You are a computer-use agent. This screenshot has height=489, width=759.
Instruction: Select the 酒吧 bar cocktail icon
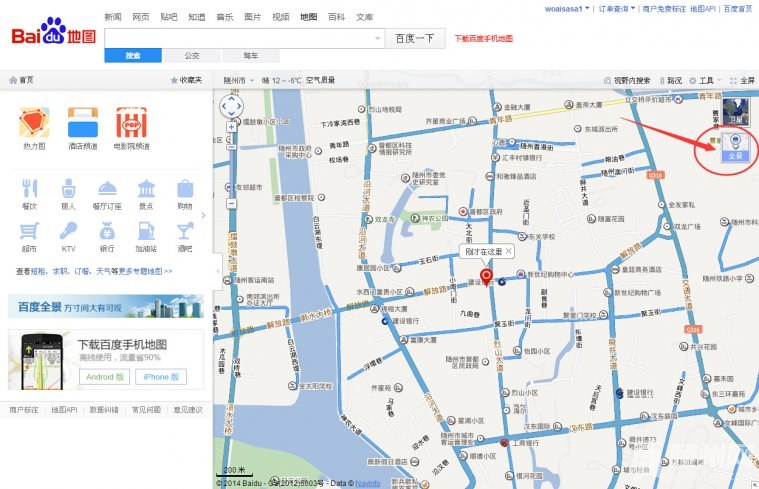pyautogui.click(x=185, y=231)
